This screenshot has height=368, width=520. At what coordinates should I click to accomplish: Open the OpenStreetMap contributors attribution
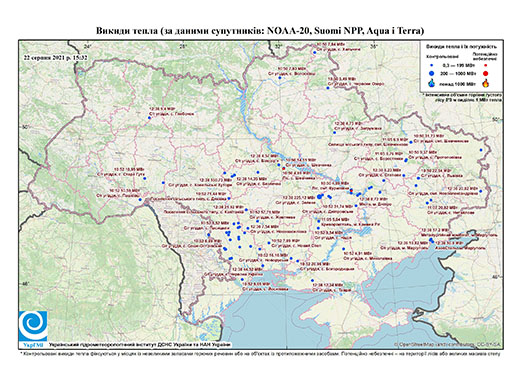point(448,344)
